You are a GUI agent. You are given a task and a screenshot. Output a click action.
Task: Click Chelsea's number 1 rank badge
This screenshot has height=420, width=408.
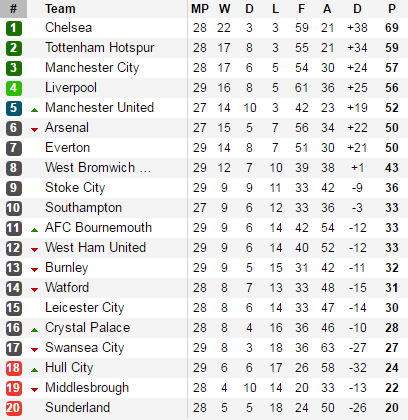pos(14,28)
